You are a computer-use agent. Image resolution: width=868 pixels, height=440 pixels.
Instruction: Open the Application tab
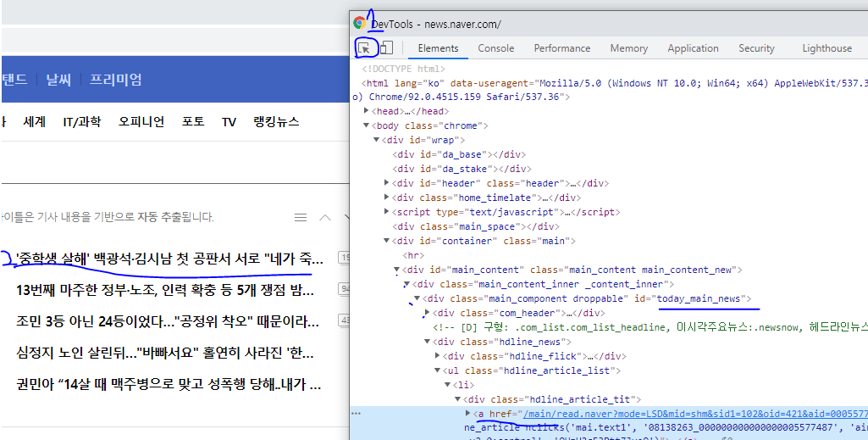[693, 48]
